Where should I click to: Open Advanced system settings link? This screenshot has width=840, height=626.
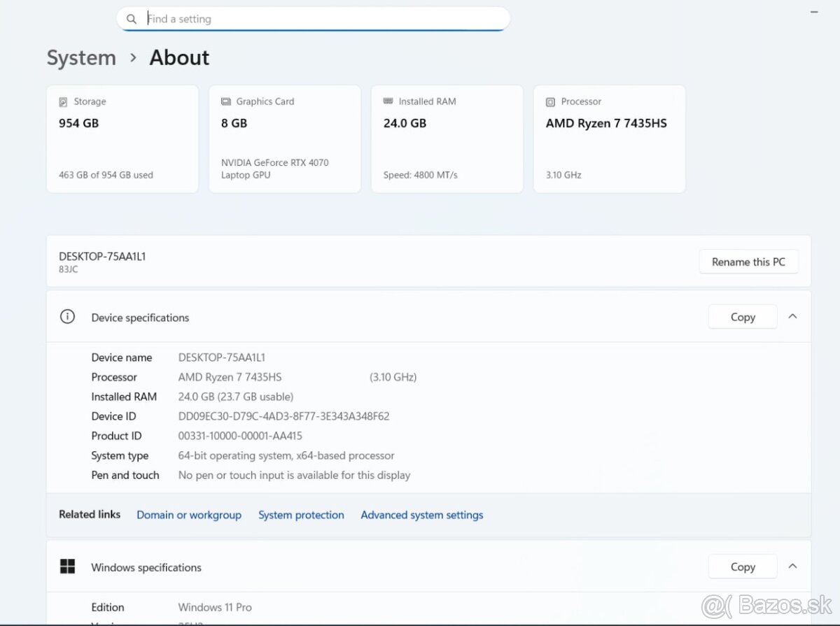(x=421, y=515)
